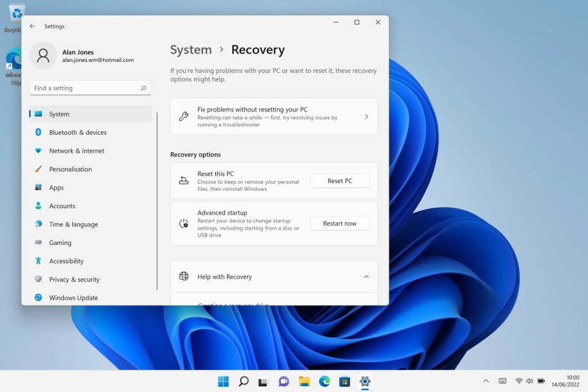The image size is (588, 392).
Task: Click the back arrow in Settings
Action: (32, 26)
